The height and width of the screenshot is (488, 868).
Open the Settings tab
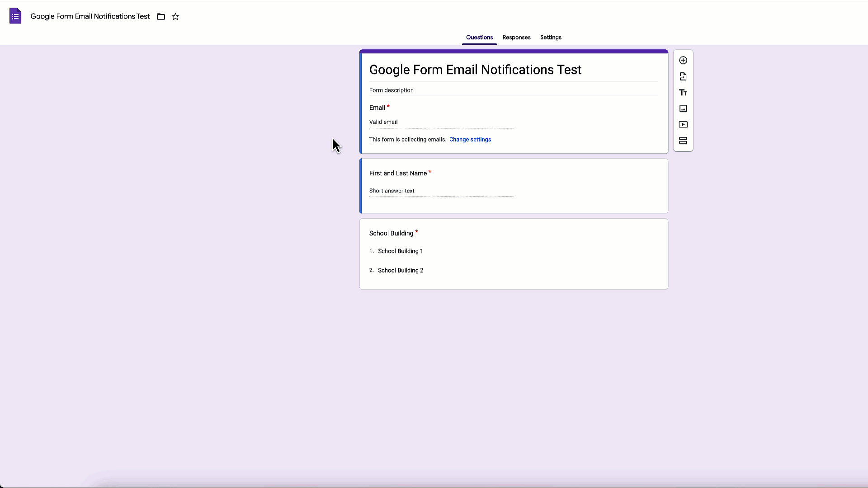[551, 38]
